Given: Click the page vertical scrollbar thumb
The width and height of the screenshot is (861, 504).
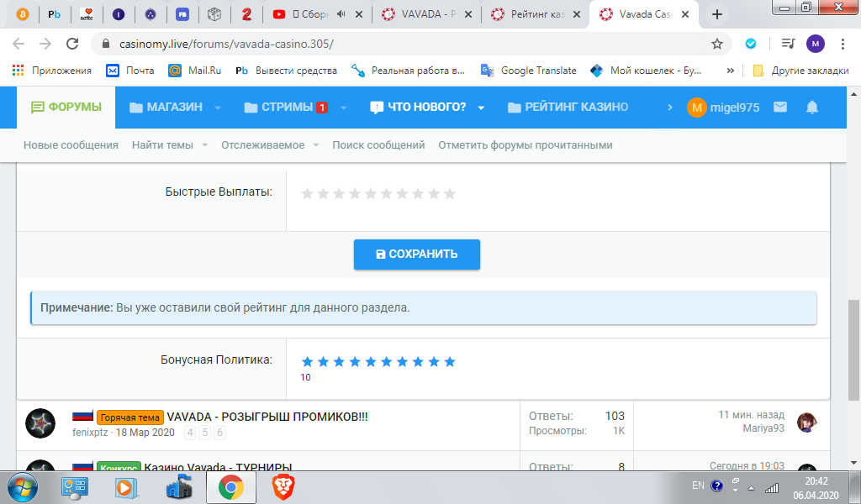Looking at the screenshot, I should [853, 350].
